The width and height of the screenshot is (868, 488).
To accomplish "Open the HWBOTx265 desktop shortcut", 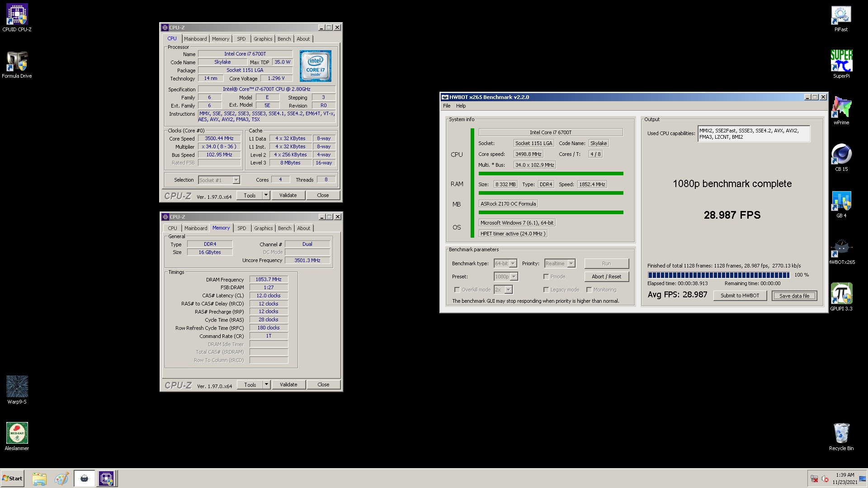I will [x=841, y=251].
